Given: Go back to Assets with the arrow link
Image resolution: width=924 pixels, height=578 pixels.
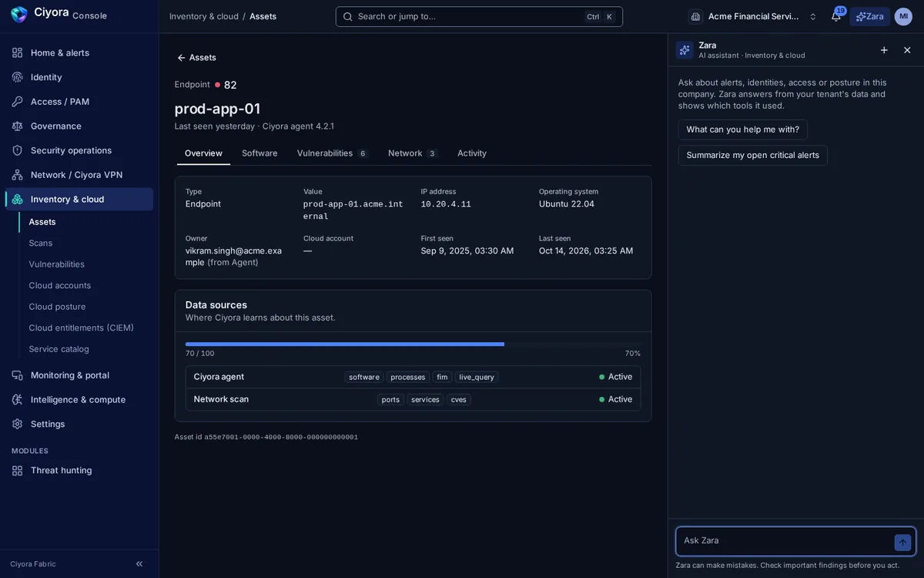Looking at the screenshot, I should coord(196,58).
